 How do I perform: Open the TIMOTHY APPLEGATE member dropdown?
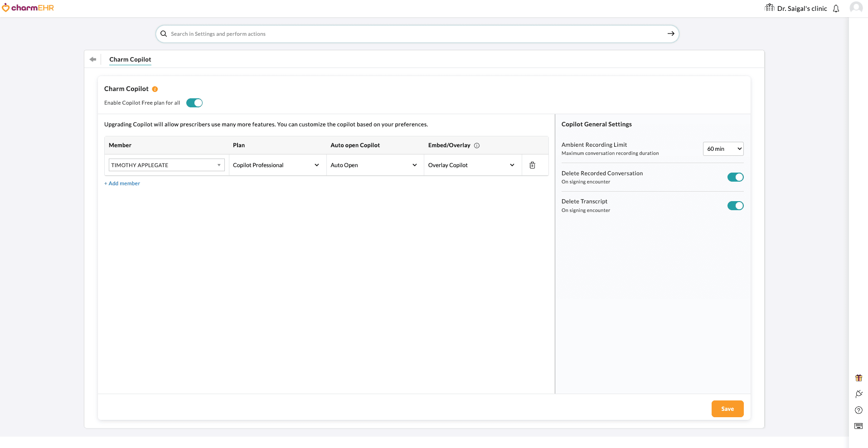(167, 165)
